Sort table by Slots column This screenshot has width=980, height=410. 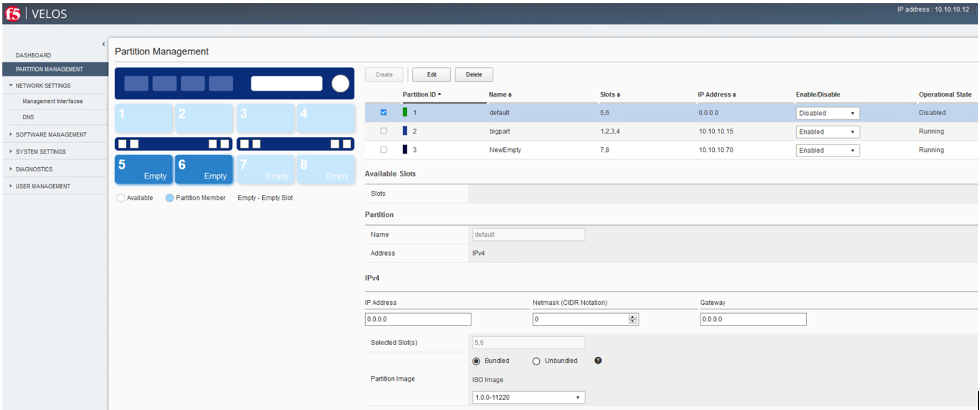[x=610, y=95]
